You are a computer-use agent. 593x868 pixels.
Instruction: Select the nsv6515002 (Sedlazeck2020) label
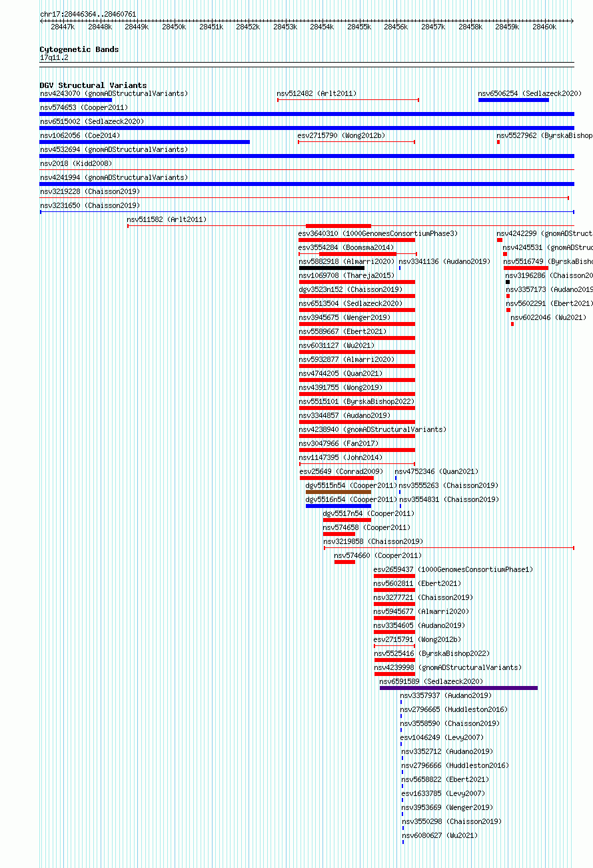click(x=92, y=121)
